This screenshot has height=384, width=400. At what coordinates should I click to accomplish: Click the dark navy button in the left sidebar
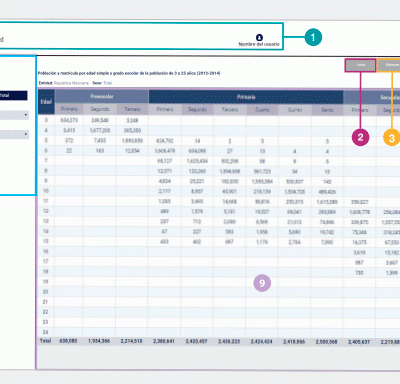click(13, 95)
